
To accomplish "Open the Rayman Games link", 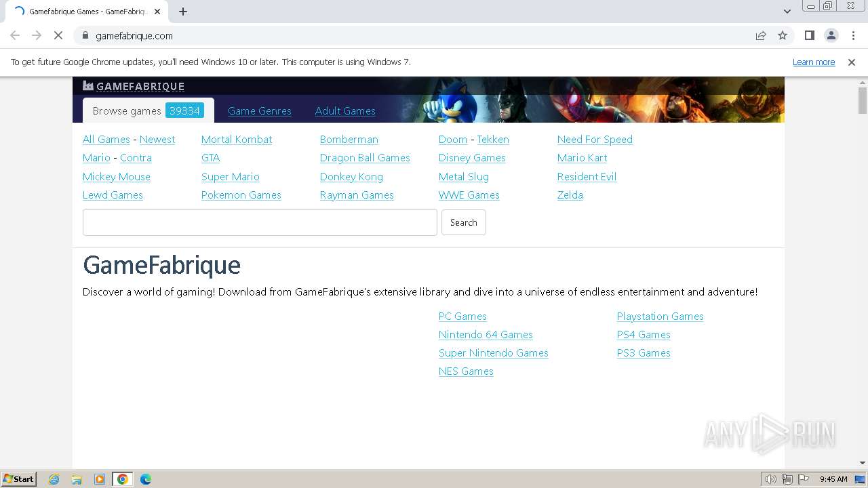I will pyautogui.click(x=357, y=195).
